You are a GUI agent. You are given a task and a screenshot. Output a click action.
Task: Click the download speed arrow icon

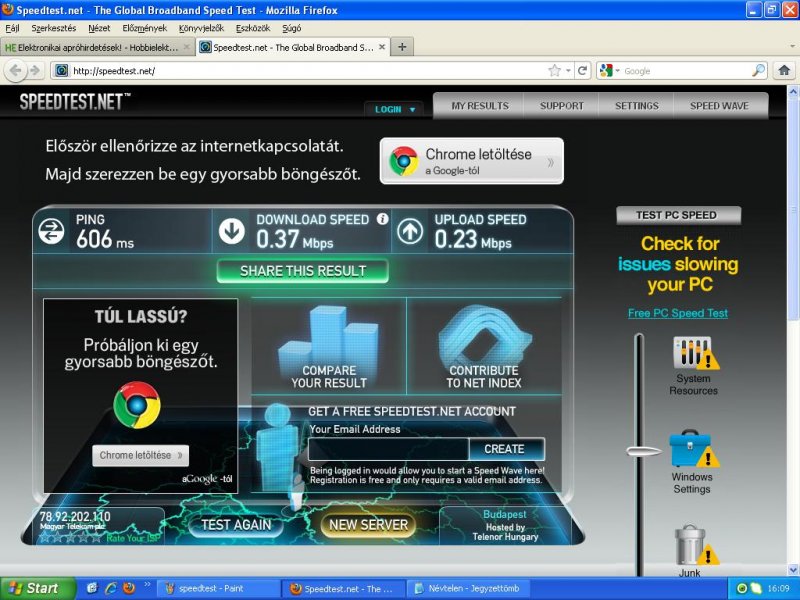[x=232, y=231]
